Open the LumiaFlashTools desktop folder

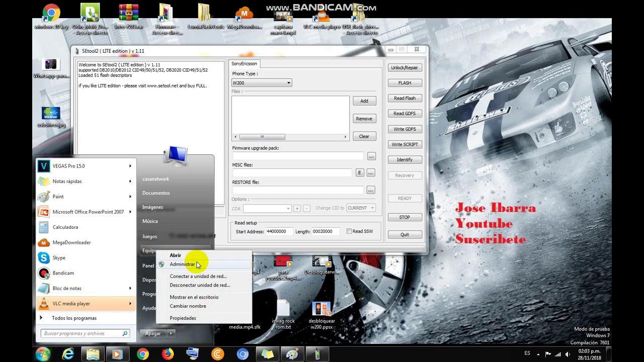[205, 17]
